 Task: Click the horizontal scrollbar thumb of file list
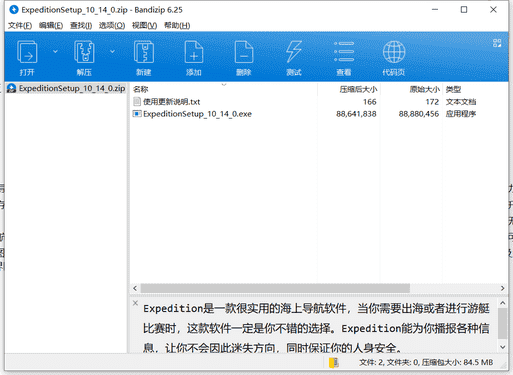click(275, 288)
